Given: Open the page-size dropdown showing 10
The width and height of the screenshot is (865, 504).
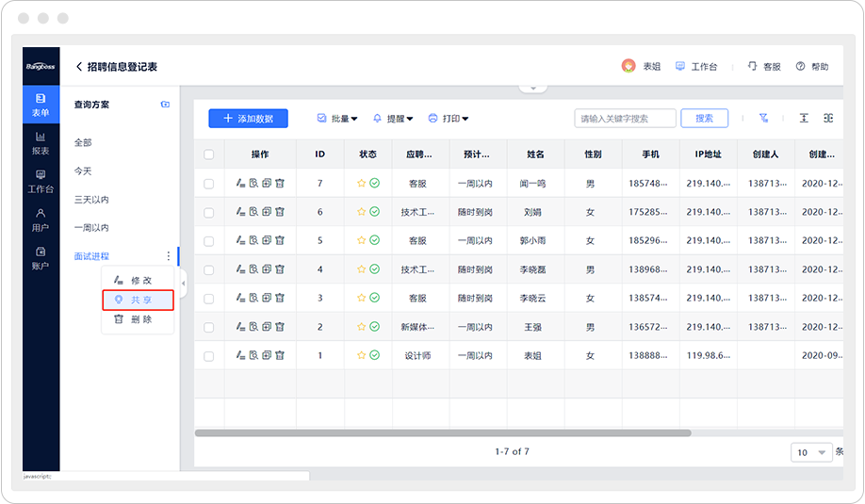Looking at the screenshot, I should (x=811, y=452).
